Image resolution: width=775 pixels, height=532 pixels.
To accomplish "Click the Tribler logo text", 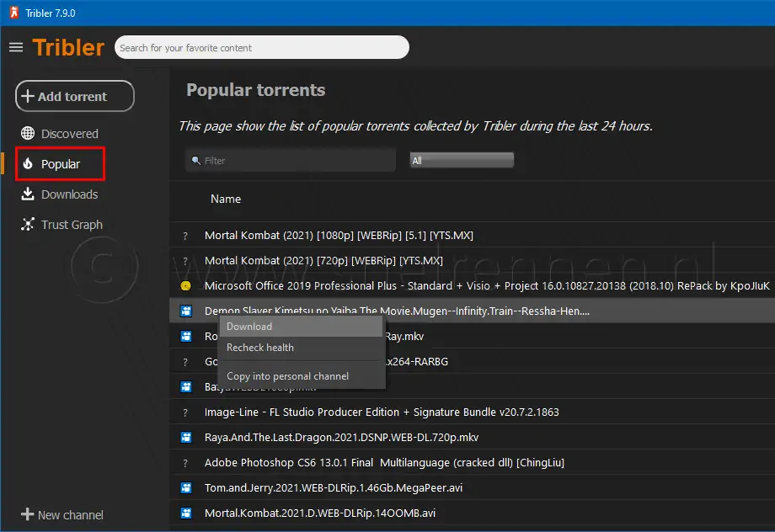I will [x=68, y=47].
